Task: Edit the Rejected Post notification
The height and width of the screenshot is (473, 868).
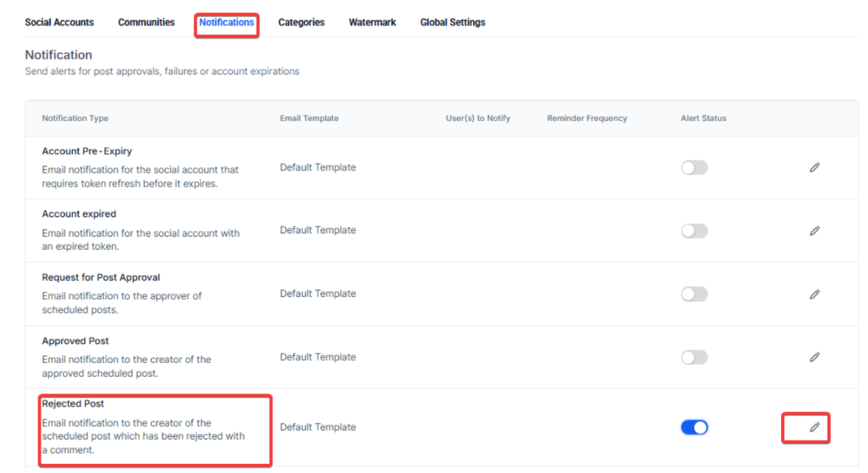Action: click(x=814, y=427)
